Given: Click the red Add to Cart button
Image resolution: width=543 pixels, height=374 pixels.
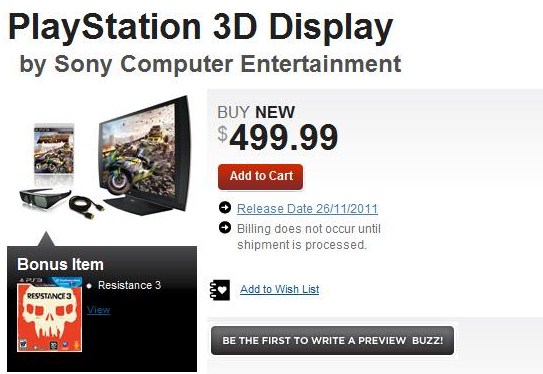Looking at the screenshot, I should [x=260, y=177].
